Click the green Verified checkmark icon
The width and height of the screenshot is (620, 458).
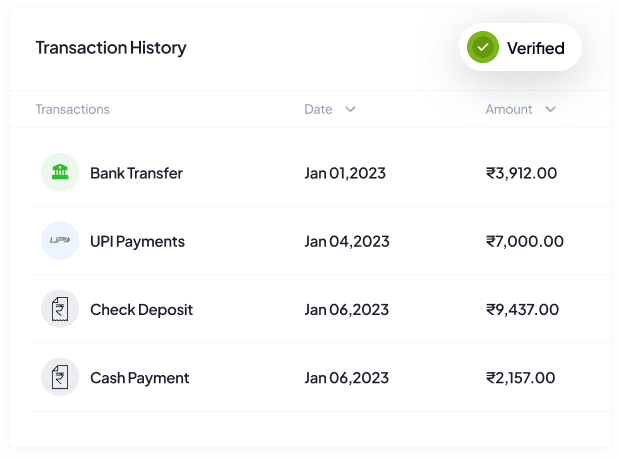point(484,47)
